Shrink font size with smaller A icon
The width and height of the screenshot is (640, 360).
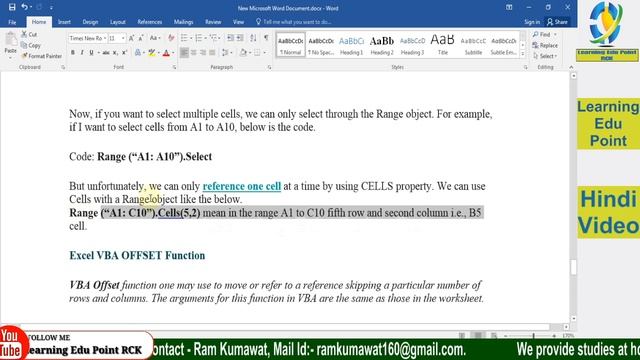[x=141, y=38]
